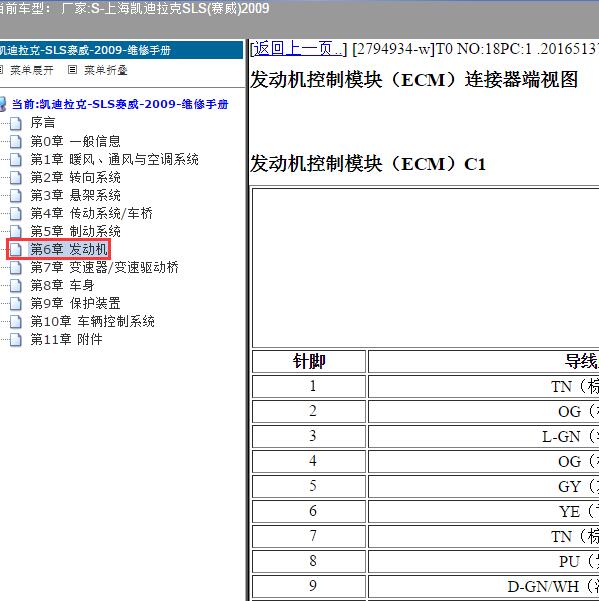Click the page icon beside 第3章 悬架系统
This screenshot has width=599, height=601.
point(16,195)
